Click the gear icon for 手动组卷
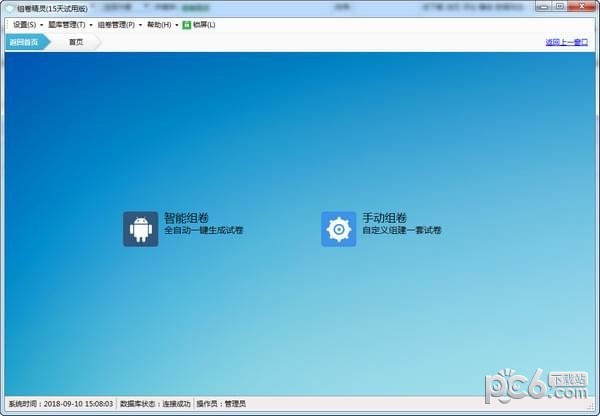 338,229
